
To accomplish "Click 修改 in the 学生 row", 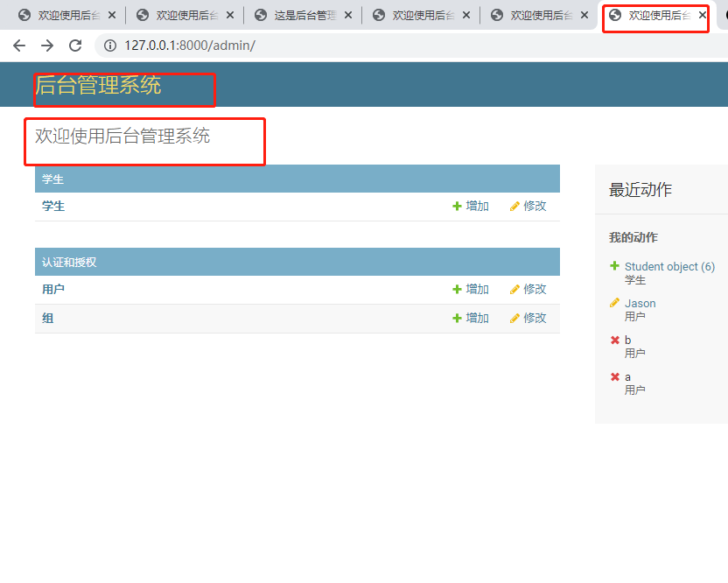I will [535, 206].
